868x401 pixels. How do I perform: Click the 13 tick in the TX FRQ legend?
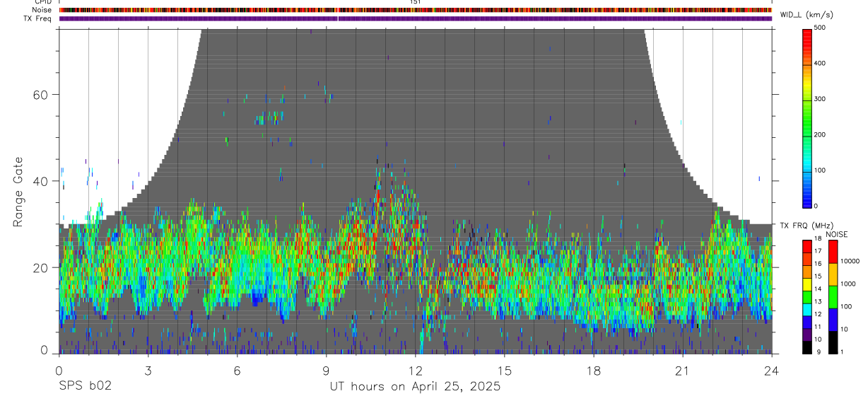click(x=819, y=301)
